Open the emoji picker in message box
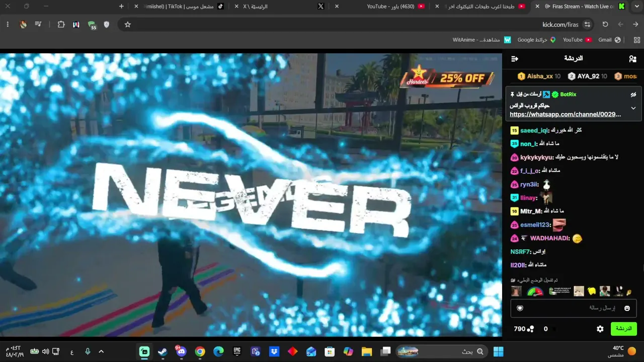The image size is (644, 362). point(627,308)
